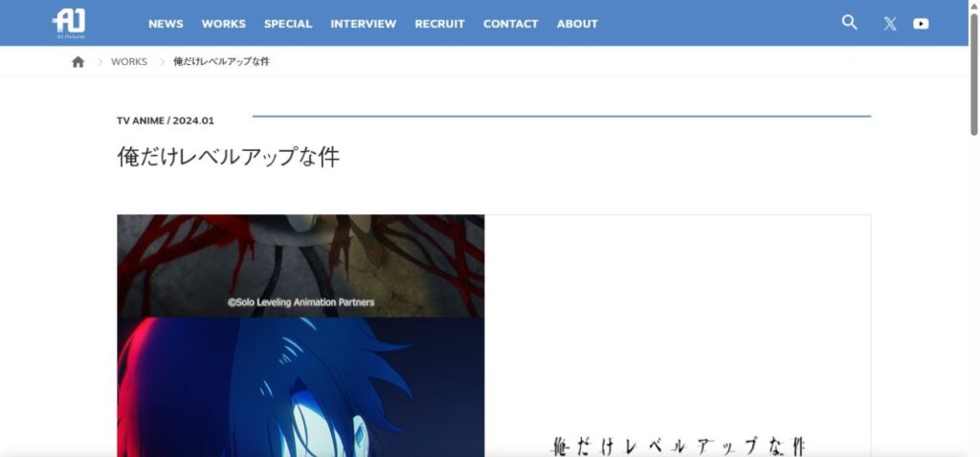980x457 pixels.
Task: Open the RECRUIT menu item
Action: point(439,24)
